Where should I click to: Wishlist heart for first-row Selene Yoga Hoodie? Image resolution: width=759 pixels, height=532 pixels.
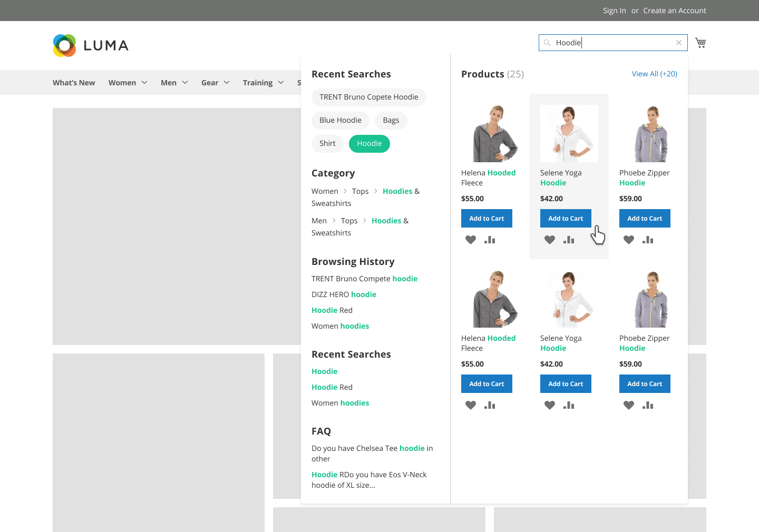point(550,240)
